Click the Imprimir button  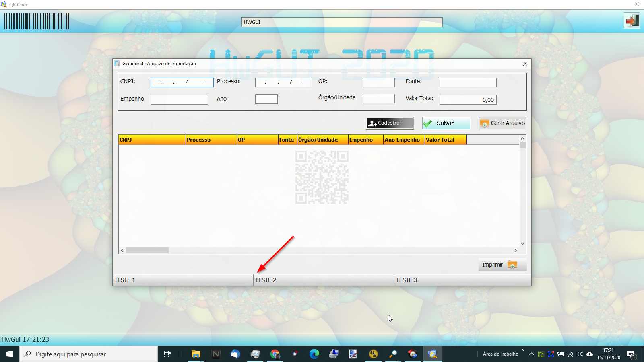pos(503,265)
